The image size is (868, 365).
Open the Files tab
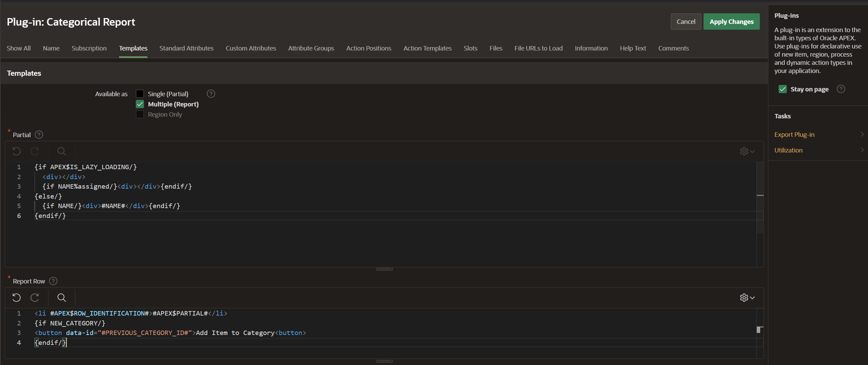pyautogui.click(x=496, y=48)
